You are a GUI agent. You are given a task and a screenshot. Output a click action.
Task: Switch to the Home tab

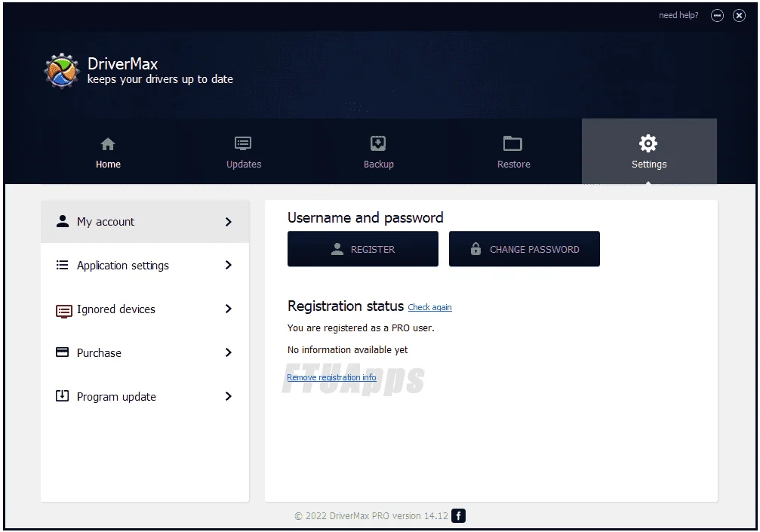point(108,152)
